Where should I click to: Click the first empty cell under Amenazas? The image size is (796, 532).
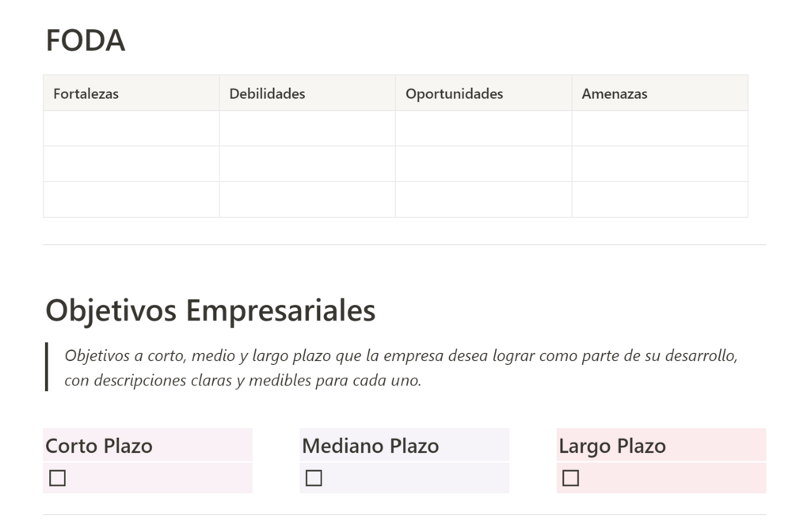pyautogui.click(x=659, y=128)
